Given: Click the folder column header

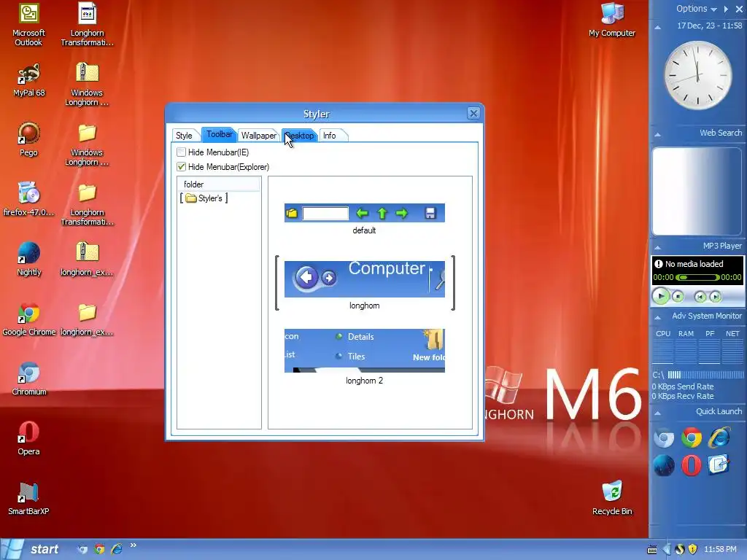Looking at the screenshot, I should 219,184.
